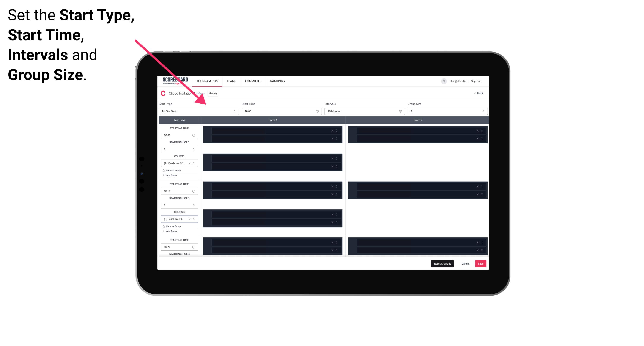Click the Save button
This screenshot has width=644, height=346.
[x=481, y=263]
